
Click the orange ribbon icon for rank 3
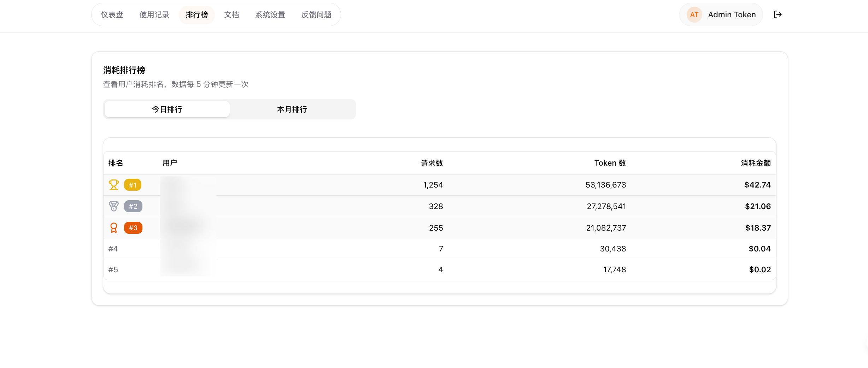coord(113,228)
